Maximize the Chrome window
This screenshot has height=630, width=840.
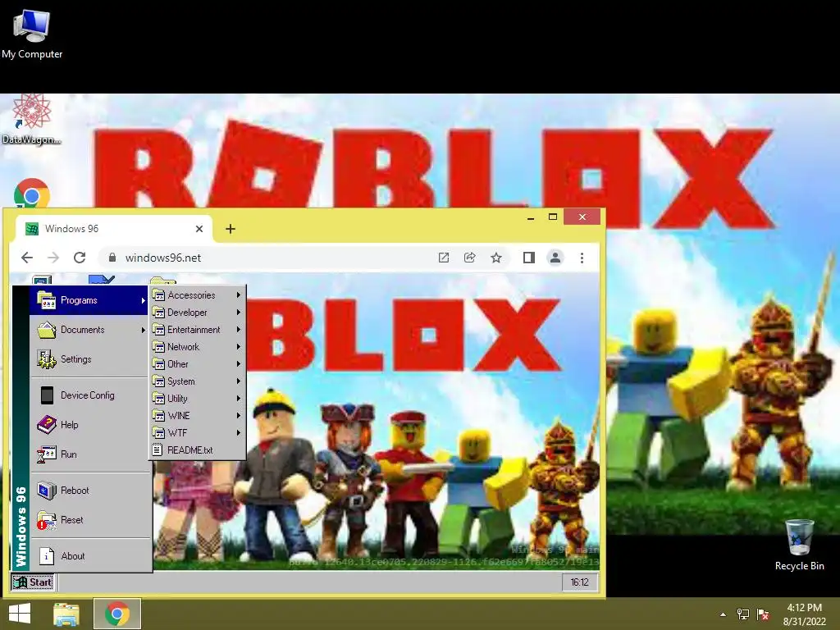tap(553, 217)
